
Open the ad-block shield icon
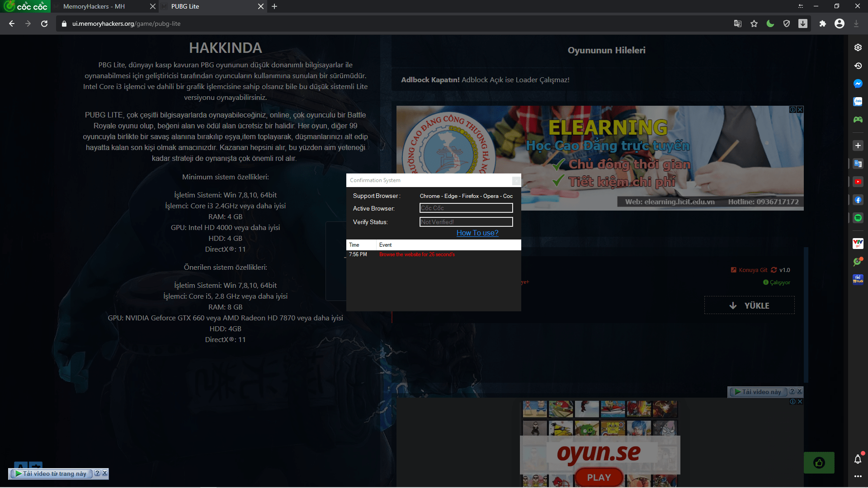(x=787, y=24)
